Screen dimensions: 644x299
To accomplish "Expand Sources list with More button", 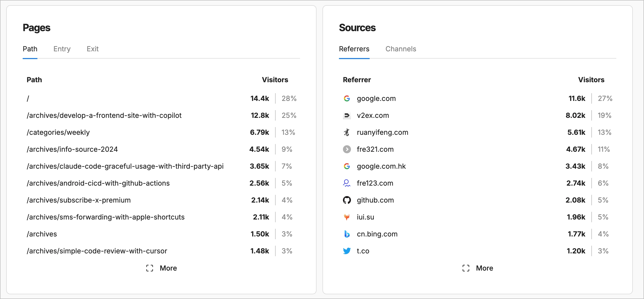I will click(478, 268).
